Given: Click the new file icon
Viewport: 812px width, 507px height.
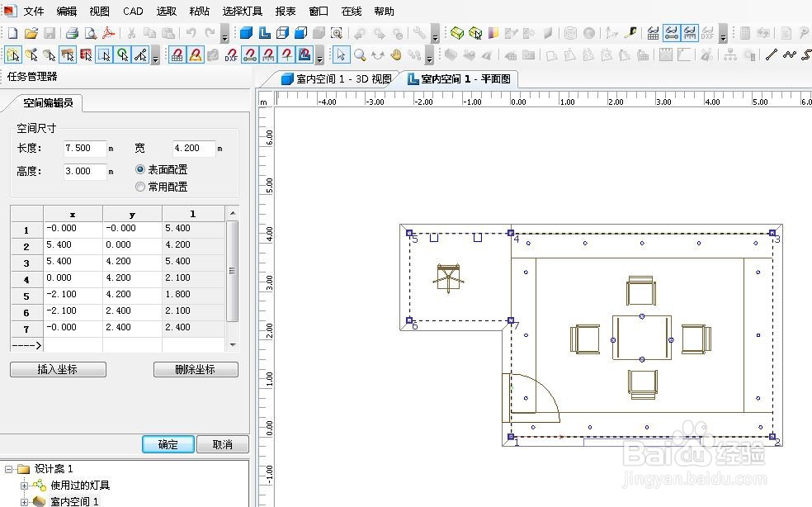Looking at the screenshot, I should 12,33.
